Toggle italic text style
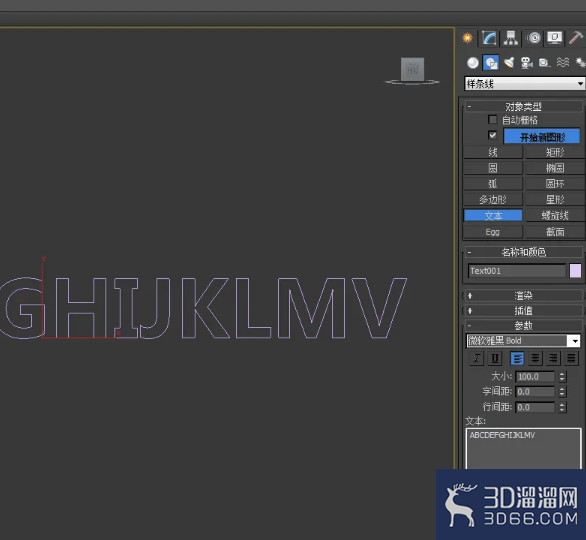Image resolution: width=586 pixels, height=540 pixels. [476, 358]
